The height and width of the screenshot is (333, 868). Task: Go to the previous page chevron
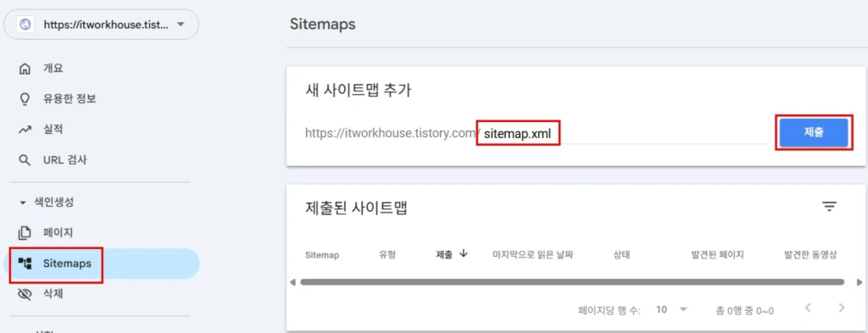click(808, 308)
